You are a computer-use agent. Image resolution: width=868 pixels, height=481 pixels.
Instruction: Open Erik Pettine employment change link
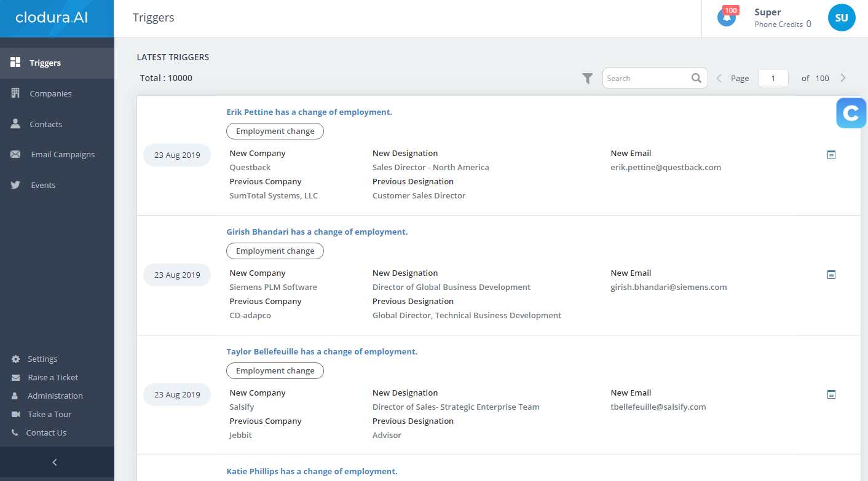coord(309,112)
